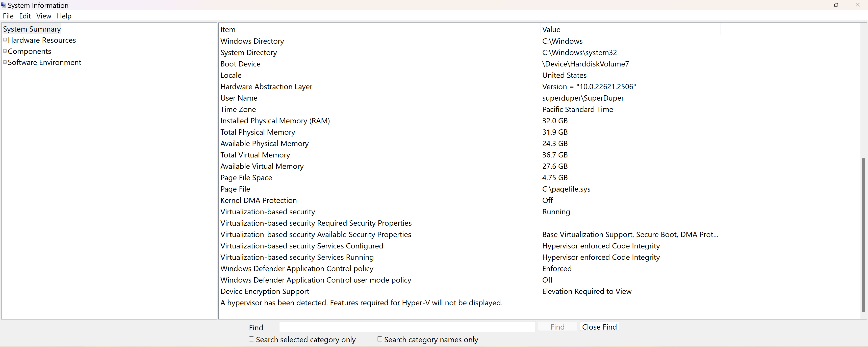
Task: Click the System Information app icon in title bar
Action: point(3,5)
